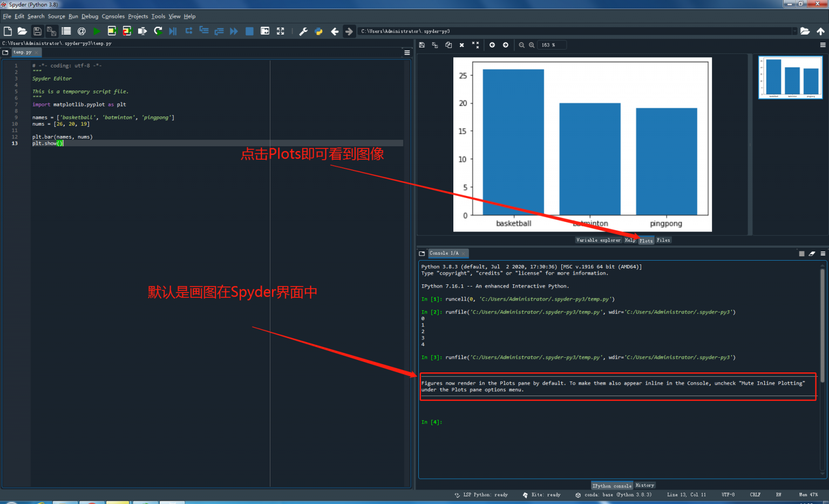829x504 pixels.
Task: Click the Debug file icon in toolbar
Action: pos(173,31)
